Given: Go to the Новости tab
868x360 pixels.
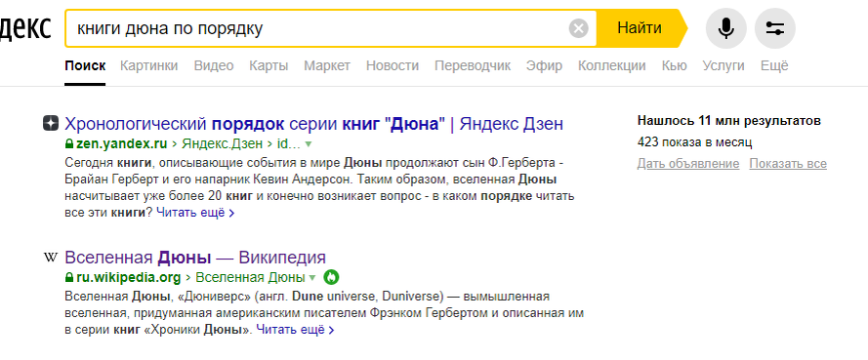Looking at the screenshot, I should coord(393,65).
